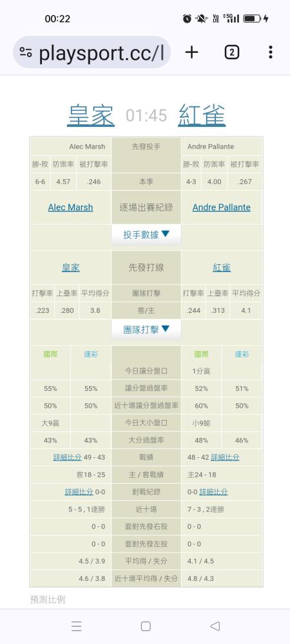Expand the 投手數據 dropdown
Screen dimensions: 290x644
pos(146,234)
